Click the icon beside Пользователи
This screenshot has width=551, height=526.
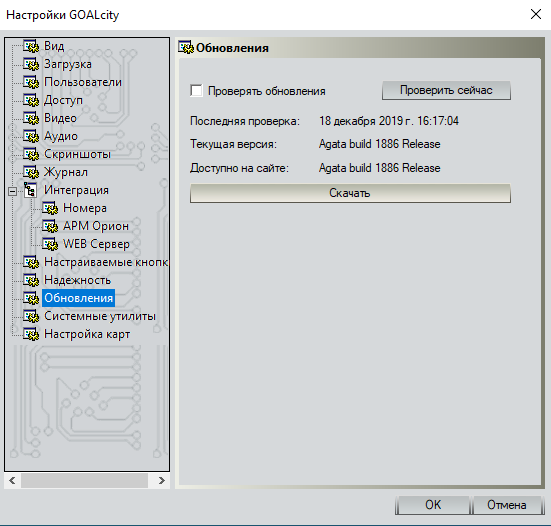pos(31,82)
